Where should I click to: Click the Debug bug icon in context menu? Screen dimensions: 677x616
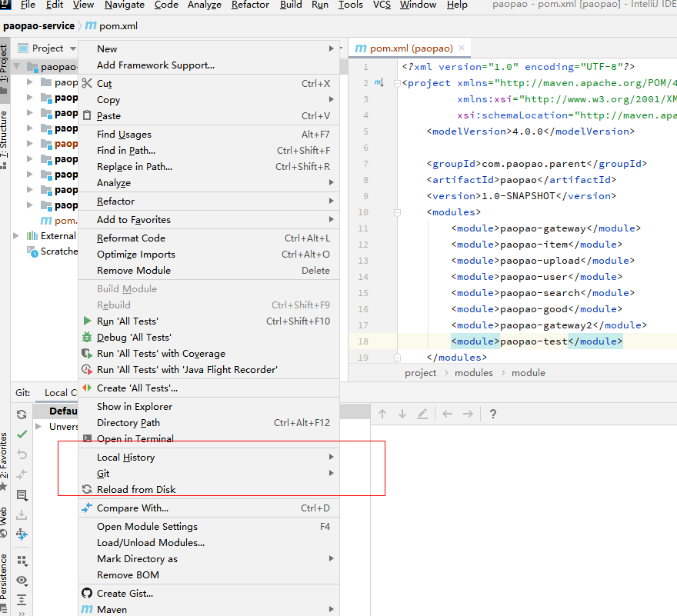click(x=87, y=337)
